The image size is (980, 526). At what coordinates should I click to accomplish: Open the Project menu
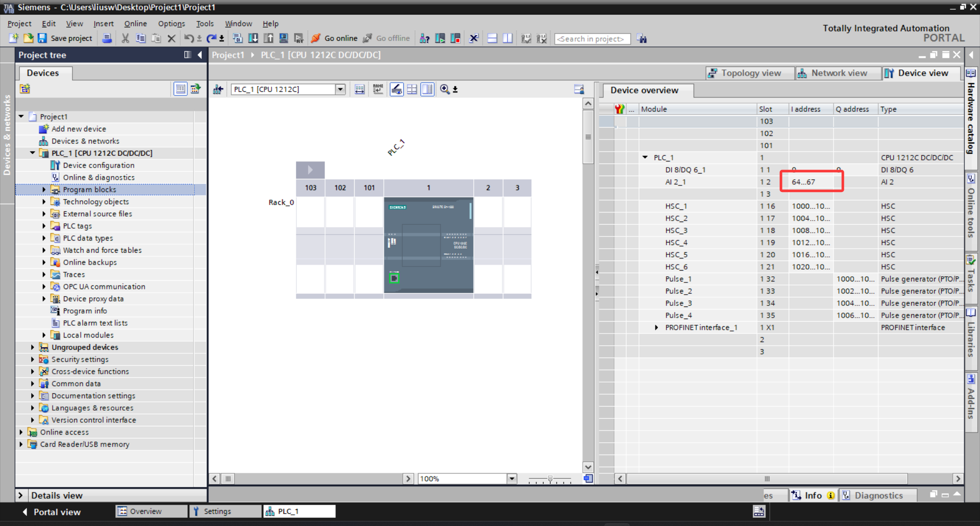click(19, 23)
